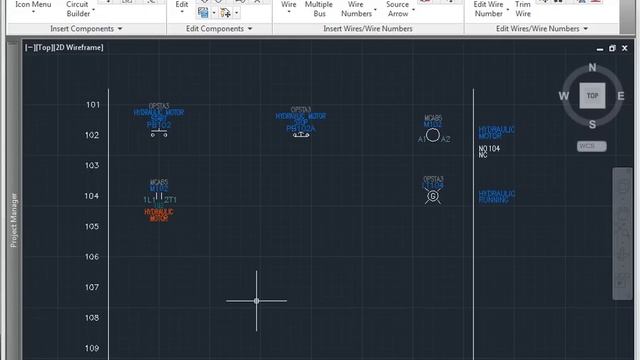Click rung number 103
640x360 pixels.
92,165
